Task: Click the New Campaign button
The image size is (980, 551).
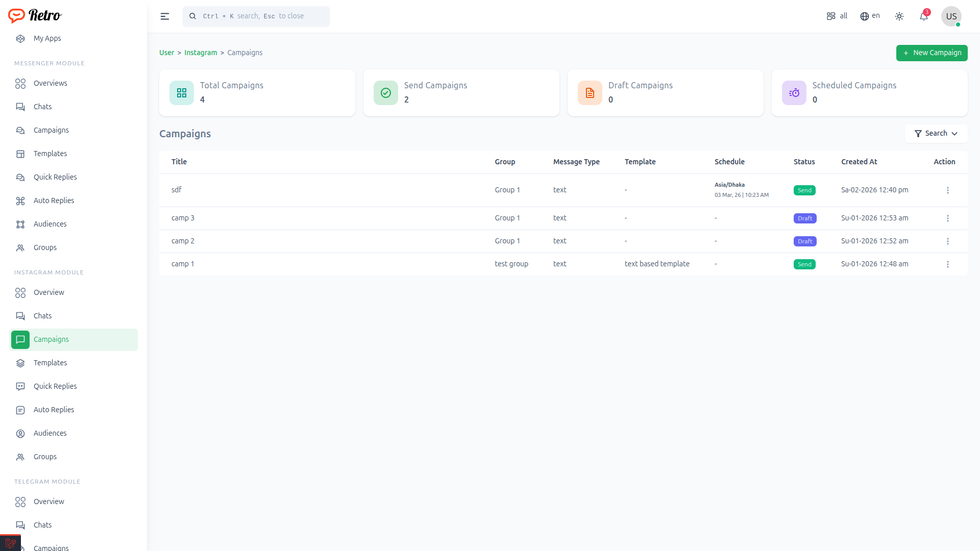Action: [x=932, y=53]
